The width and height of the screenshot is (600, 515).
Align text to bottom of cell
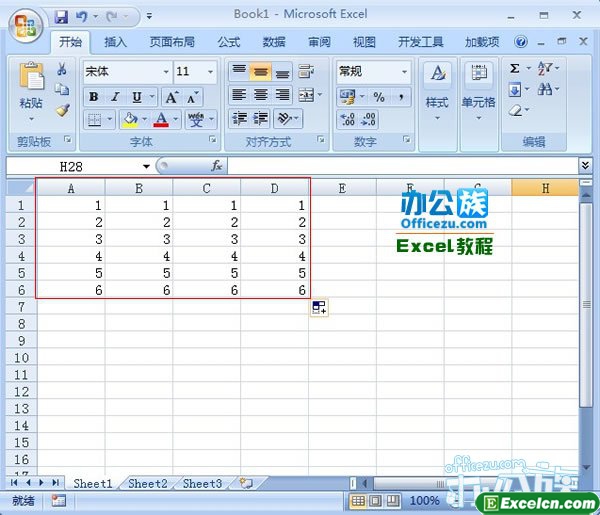pyautogui.click(x=282, y=71)
